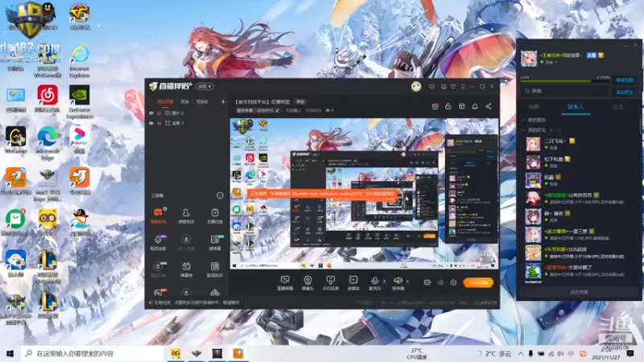Open the 主播任务 tool in the toolbox
644x362 pixels.
click(214, 216)
